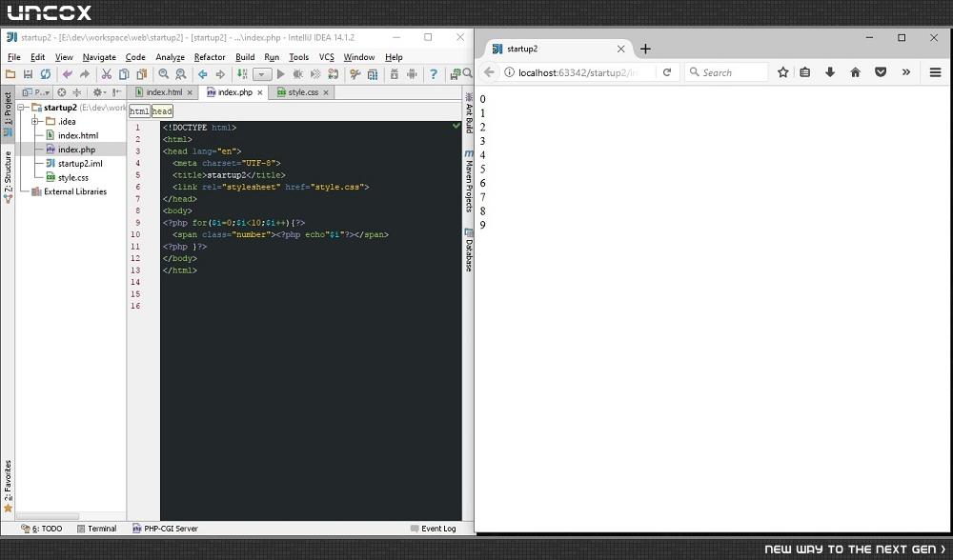Click the Forward navigation arrow in IntelliJ
Viewport: 953px width, 560px height.
coord(220,74)
